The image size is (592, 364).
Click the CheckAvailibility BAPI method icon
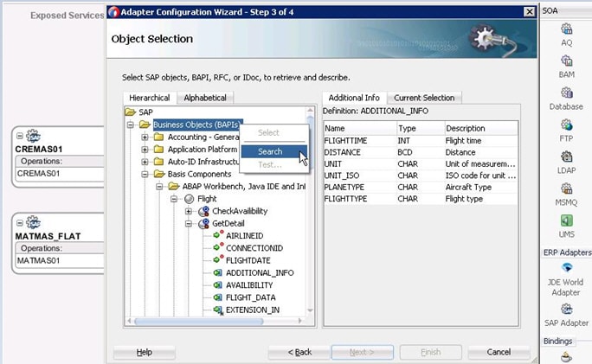click(204, 211)
